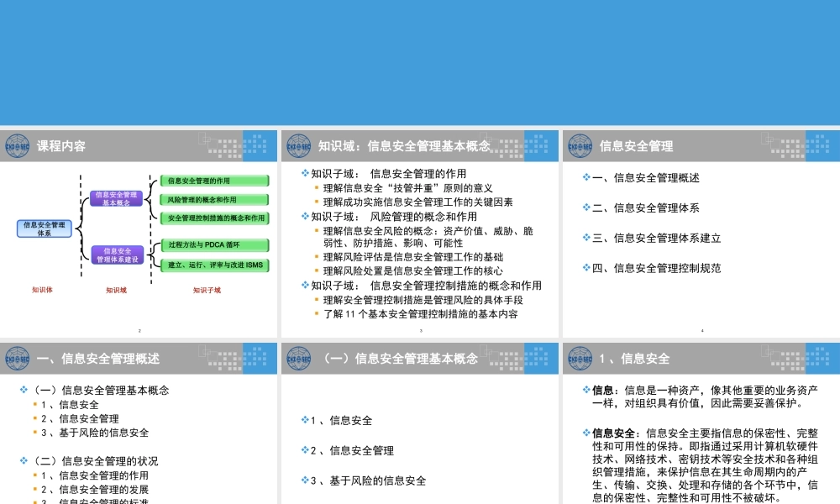This screenshot has width=840, height=504.
Task: Toggle the diamond marker beside 二、信息安全管理体系
Action: pyautogui.click(x=585, y=207)
